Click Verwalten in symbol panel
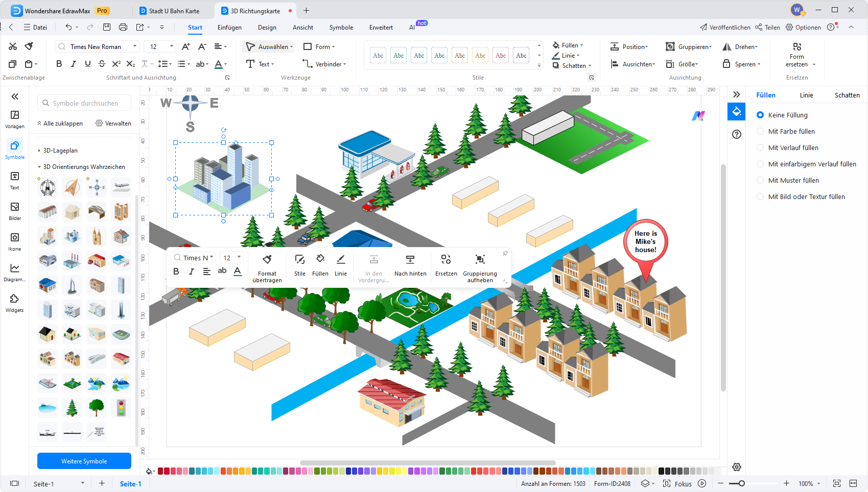Viewport: 868px width, 492px height. tap(113, 124)
